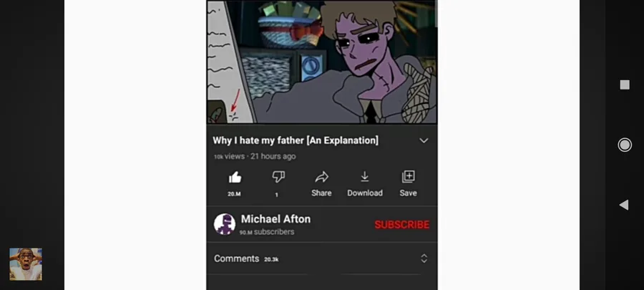Tap the video player artwork
The image size is (644, 290).
pyautogui.click(x=322, y=62)
